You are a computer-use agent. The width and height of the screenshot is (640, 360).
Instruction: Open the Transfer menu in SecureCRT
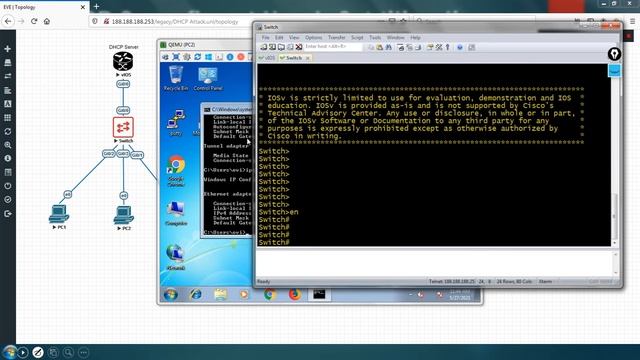[x=337, y=38]
